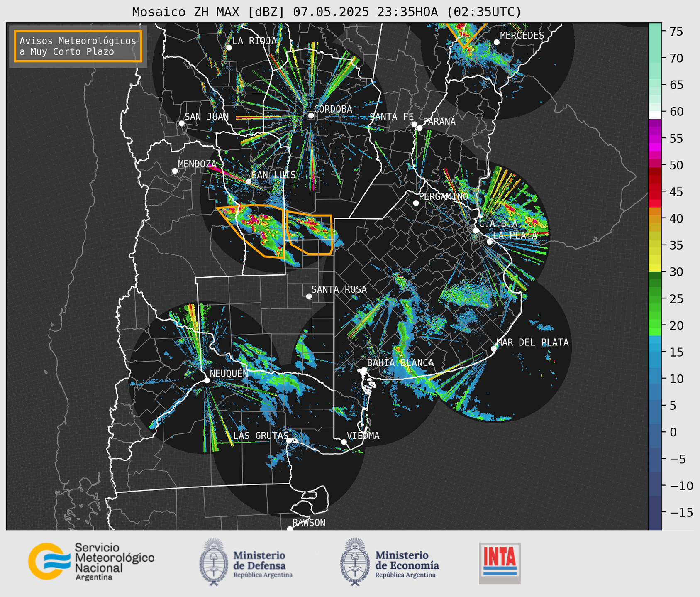Click the white 60 dBZ color swatch

coord(655,115)
